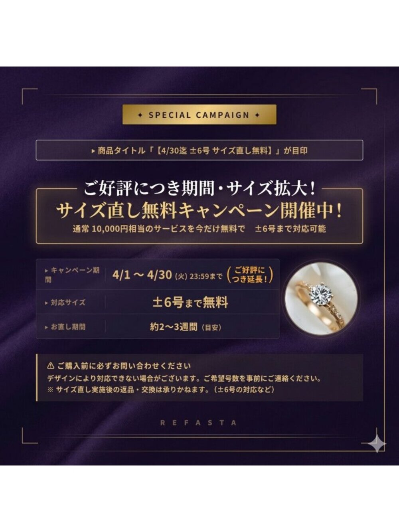Click the ご好評につき延長! badge
The width and height of the screenshot is (399, 532).
coord(250,275)
